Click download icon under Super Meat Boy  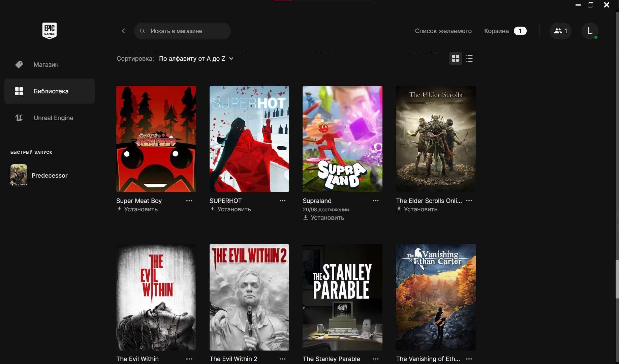point(119,209)
